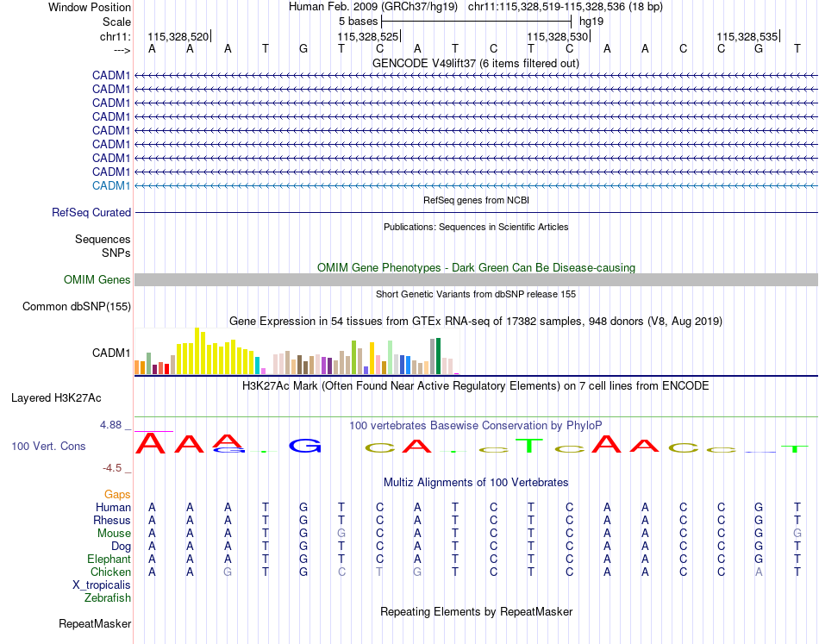The height and width of the screenshot is (644, 819).
Task: Click the 'Human' alignment row label
Action: point(113,507)
